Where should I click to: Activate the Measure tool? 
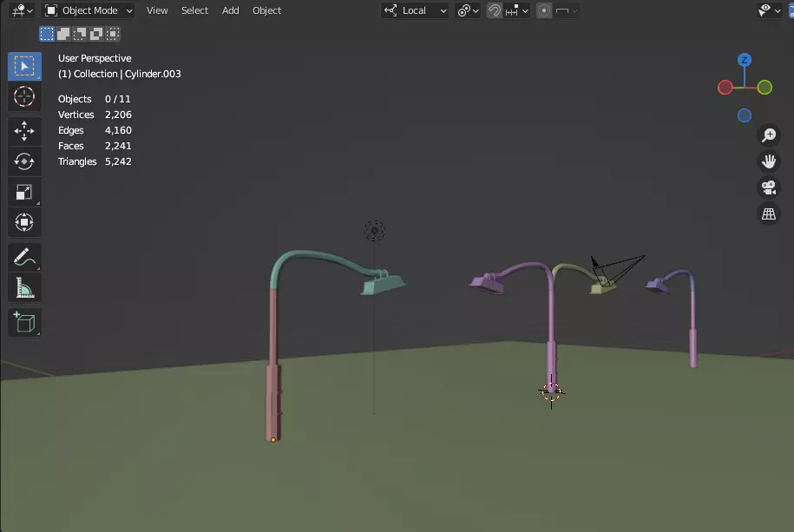click(24, 288)
